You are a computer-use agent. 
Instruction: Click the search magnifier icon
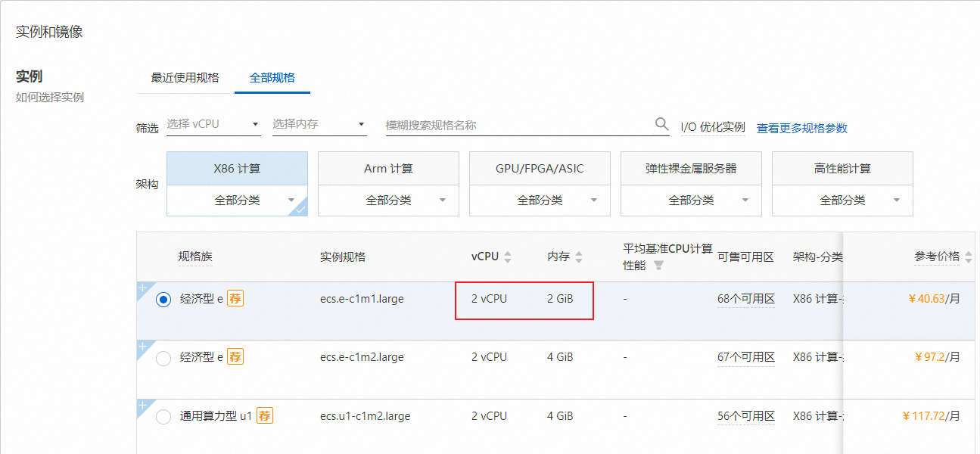coord(661,124)
